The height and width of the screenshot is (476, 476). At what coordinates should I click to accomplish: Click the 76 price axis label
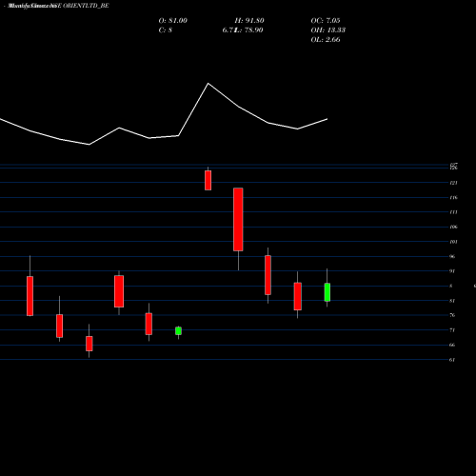coord(452,315)
